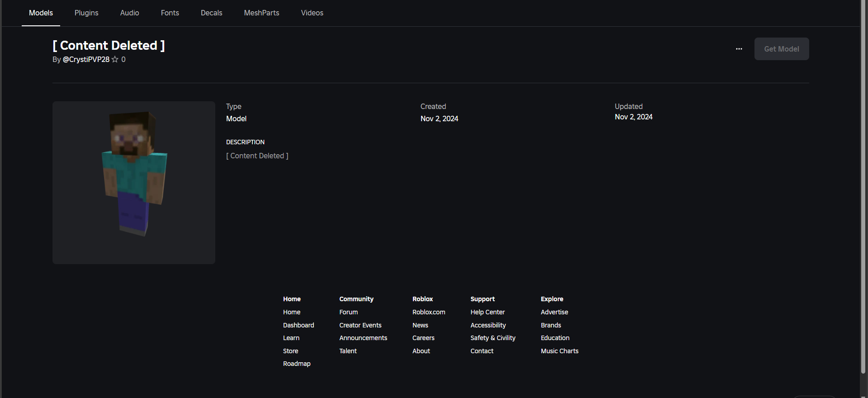Open the News footer link
Viewport: 868px width, 398px height.
[420, 325]
